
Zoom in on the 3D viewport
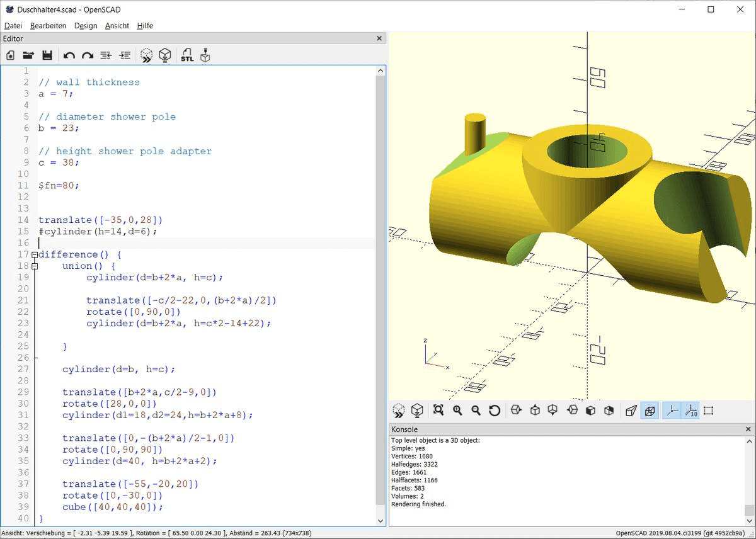[457, 410]
